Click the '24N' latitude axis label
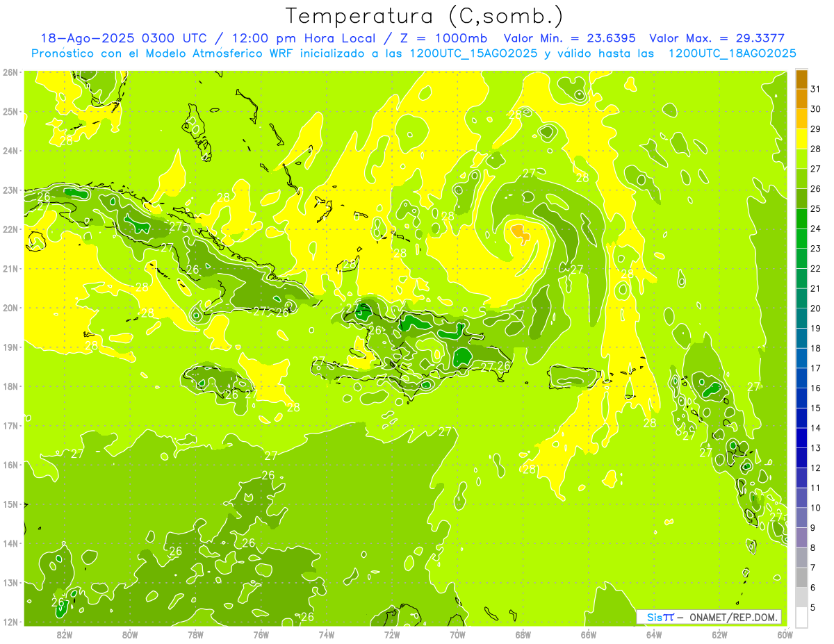 10,151
